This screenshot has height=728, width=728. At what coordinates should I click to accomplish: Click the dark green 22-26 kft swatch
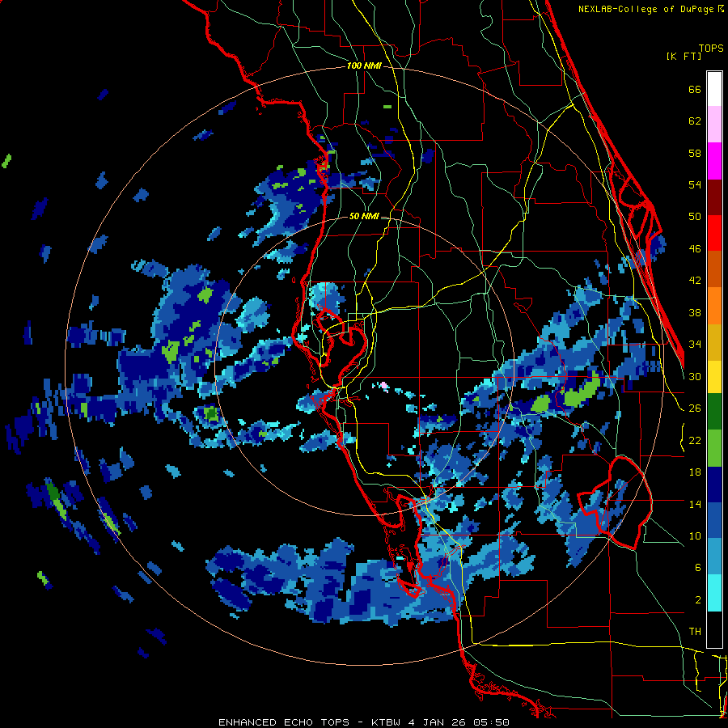714,412
